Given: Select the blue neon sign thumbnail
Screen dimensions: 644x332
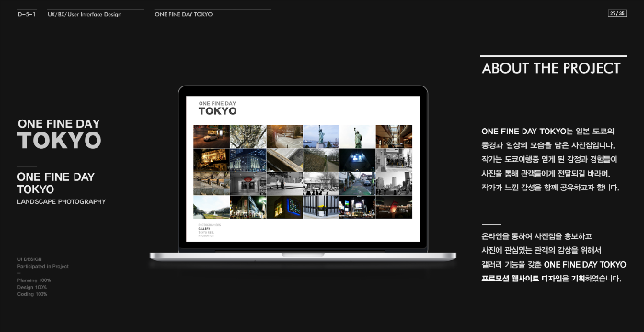Looking at the screenshot, I should point(284,207).
